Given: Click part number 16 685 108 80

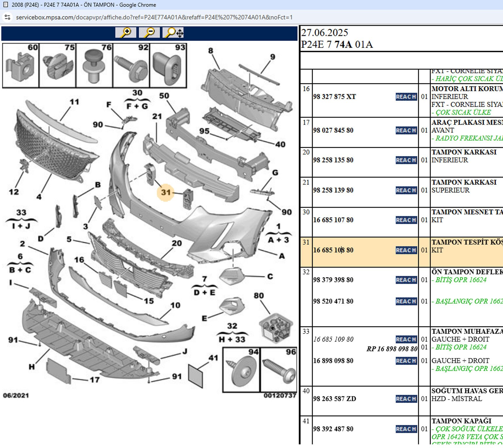Looking at the screenshot, I should coord(333,250).
